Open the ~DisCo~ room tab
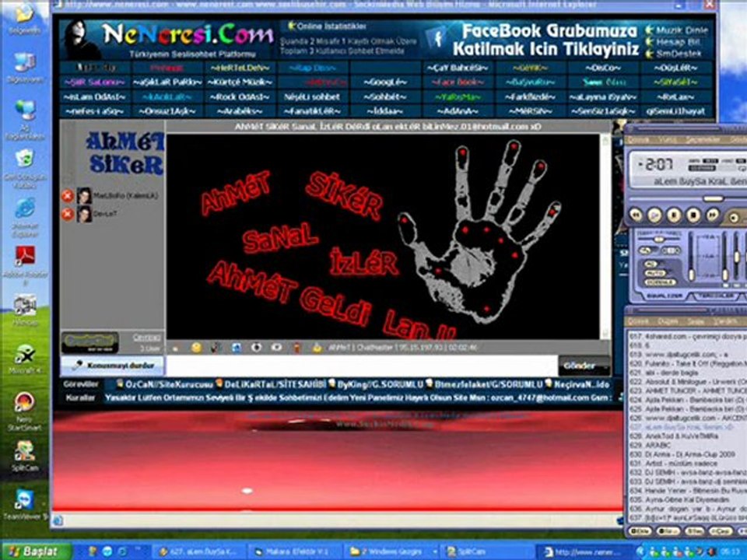The image size is (747, 560). (602, 68)
